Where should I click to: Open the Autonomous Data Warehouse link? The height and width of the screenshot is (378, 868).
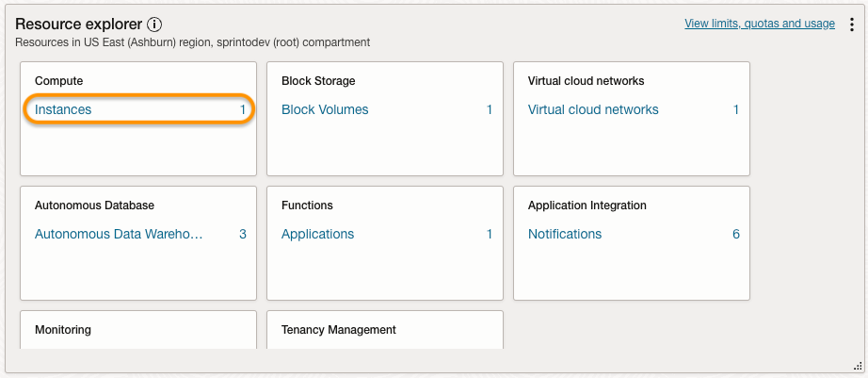pos(119,235)
